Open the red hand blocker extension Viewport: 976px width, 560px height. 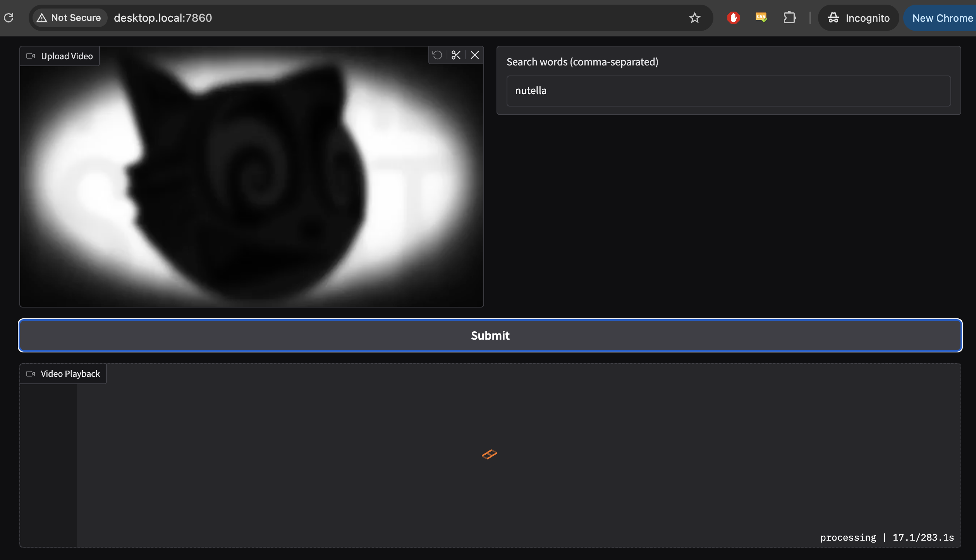(733, 18)
